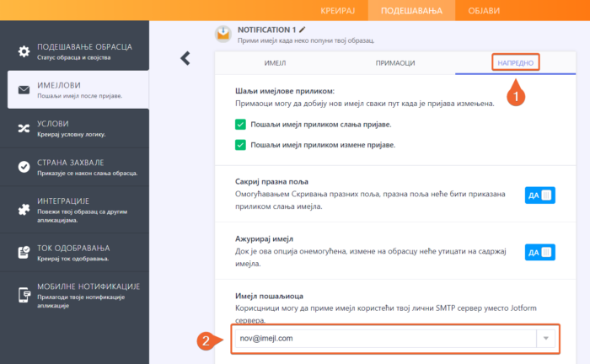This screenshot has height=364, width=590.
Task: Open ИНТЕГРАЦИЈЕ sidebar section
Action: point(74,210)
